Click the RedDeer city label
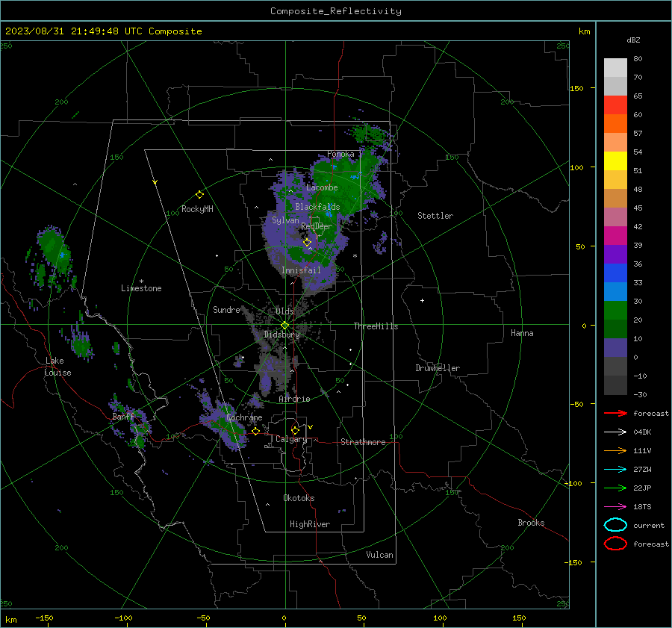This screenshot has width=672, height=628. [317, 226]
